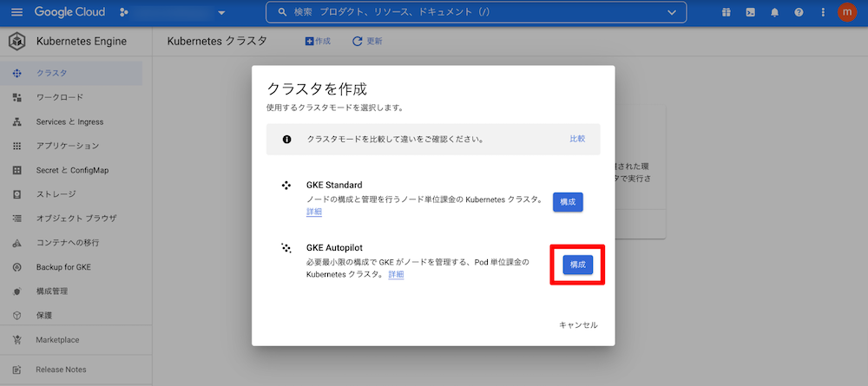Click the 更新 refresh button

click(367, 41)
